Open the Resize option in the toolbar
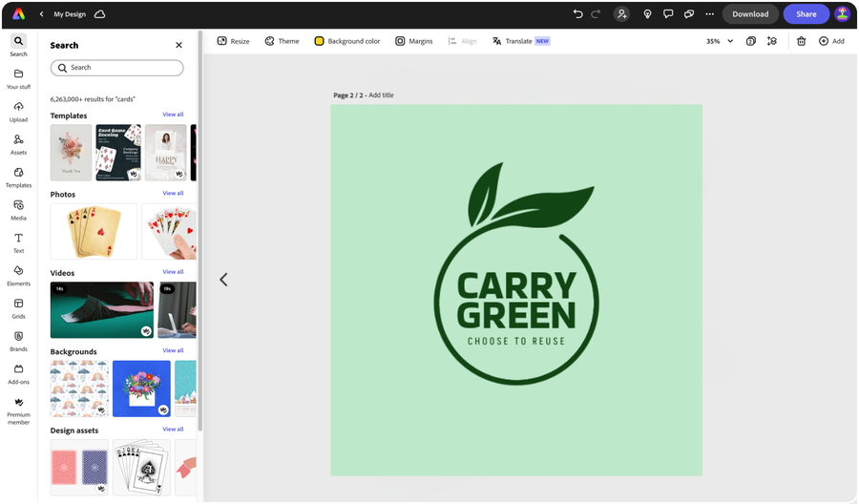The image size is (859, 504). pos(233,41)
